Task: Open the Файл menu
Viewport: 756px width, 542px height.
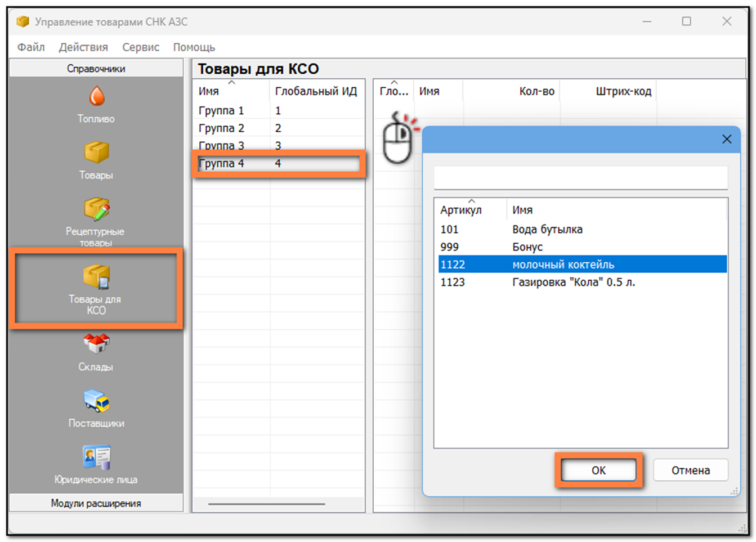Action: [31, 47]
